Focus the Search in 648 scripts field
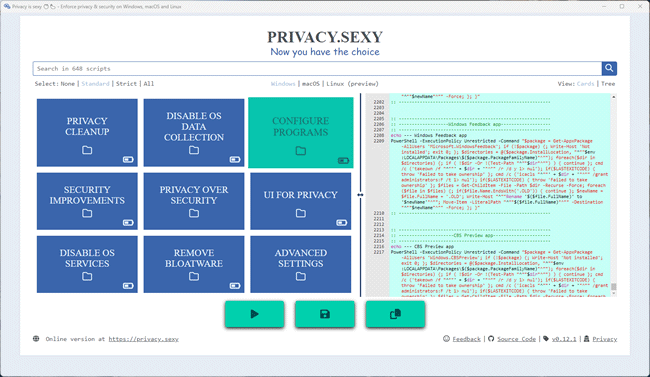This screenshot has width=650, height=377. coord(317,68)
